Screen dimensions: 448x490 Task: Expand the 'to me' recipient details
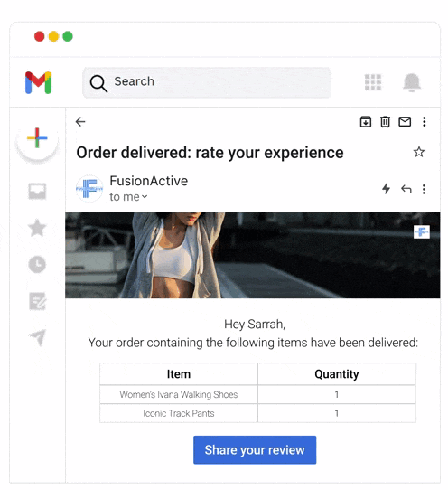pos(128,197)
